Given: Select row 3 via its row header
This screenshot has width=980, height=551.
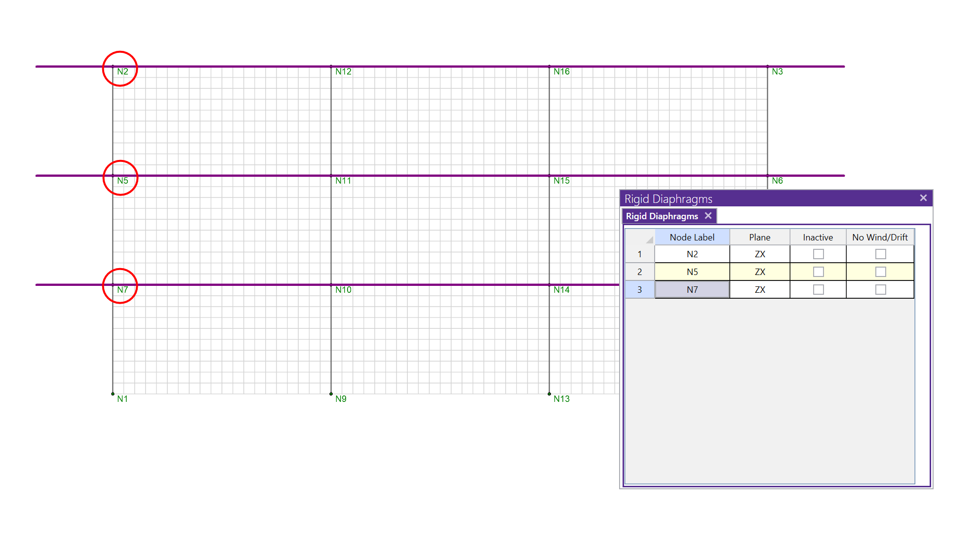Looking at the screenshot, I should pyautogui.click(x=639, y=290).
